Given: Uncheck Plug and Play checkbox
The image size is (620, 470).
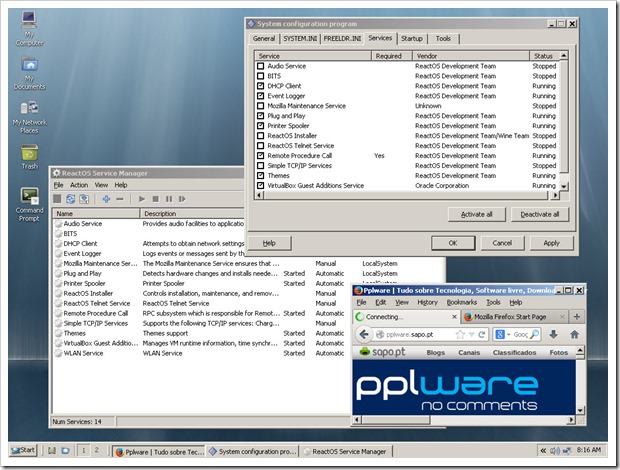Looking at the screenshot, I should (x=261, y=116).
